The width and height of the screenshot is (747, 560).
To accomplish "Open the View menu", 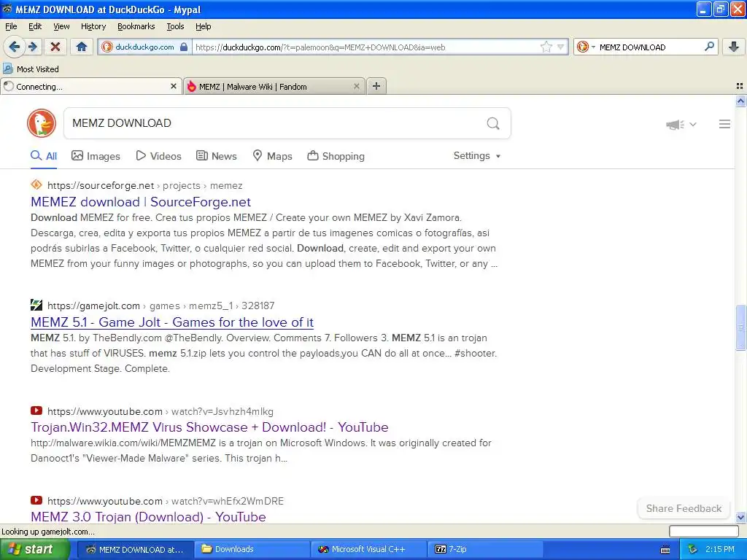I will 61,26.
